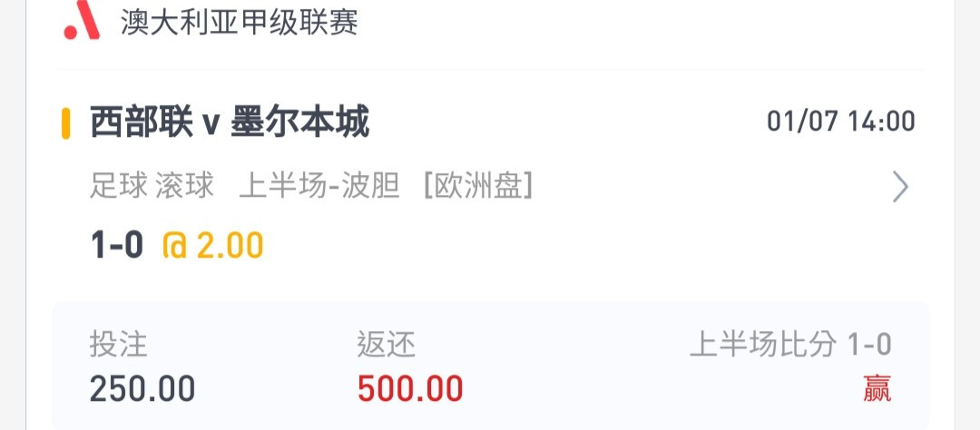Click the 投注 stake label
Viewport: 980px width, 430px height.
pos(118,345)
